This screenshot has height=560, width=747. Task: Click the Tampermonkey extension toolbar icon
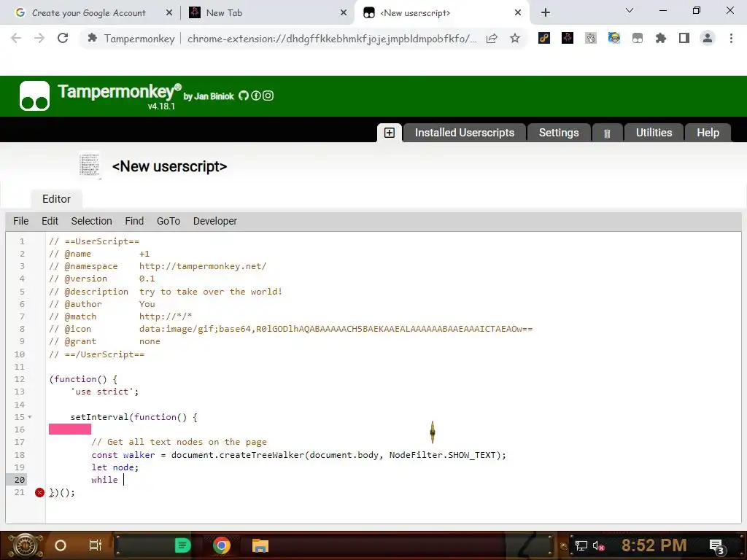coord(638,38)
